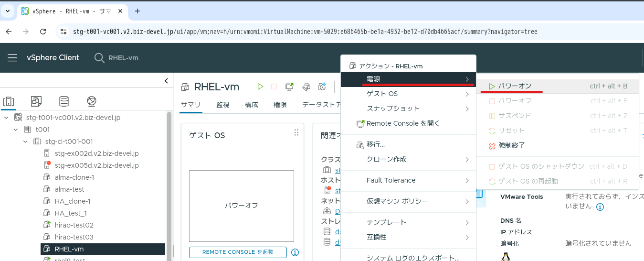This screenshot has height=261, width=644.
Task: Select 仮想マシン ポリシー menu entry
Action: (x=409, y=201)
